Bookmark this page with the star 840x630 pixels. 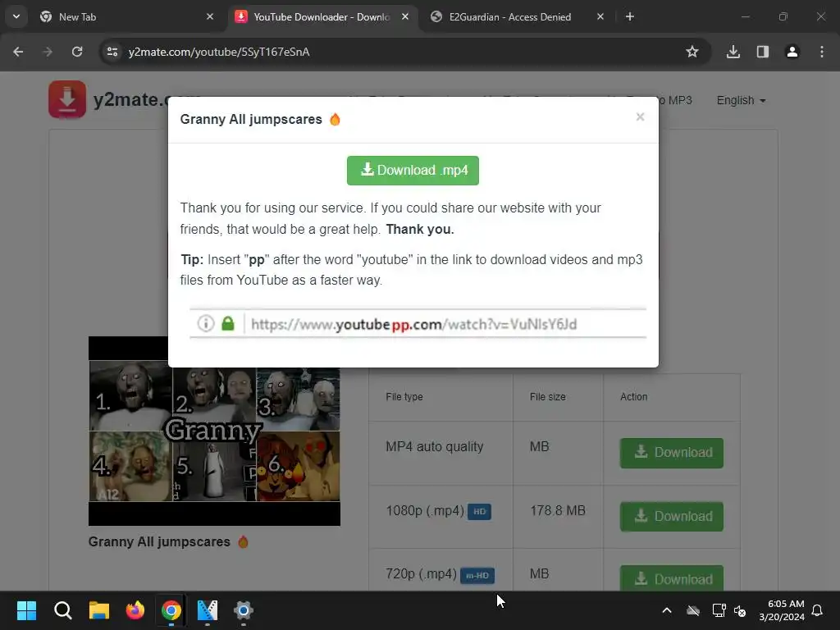tap(692, 52)
